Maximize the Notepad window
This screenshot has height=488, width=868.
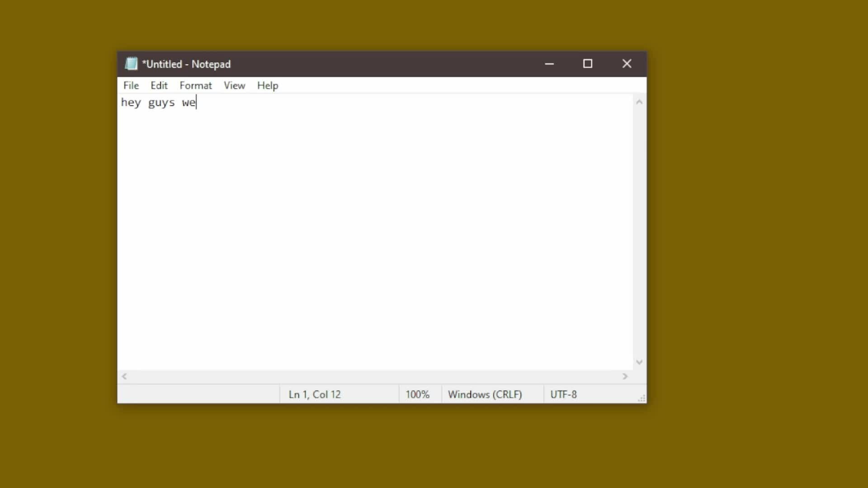tap(587, 64)
